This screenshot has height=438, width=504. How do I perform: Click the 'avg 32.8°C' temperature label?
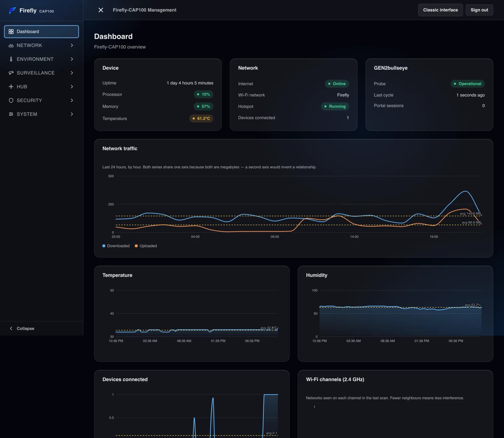269,328
